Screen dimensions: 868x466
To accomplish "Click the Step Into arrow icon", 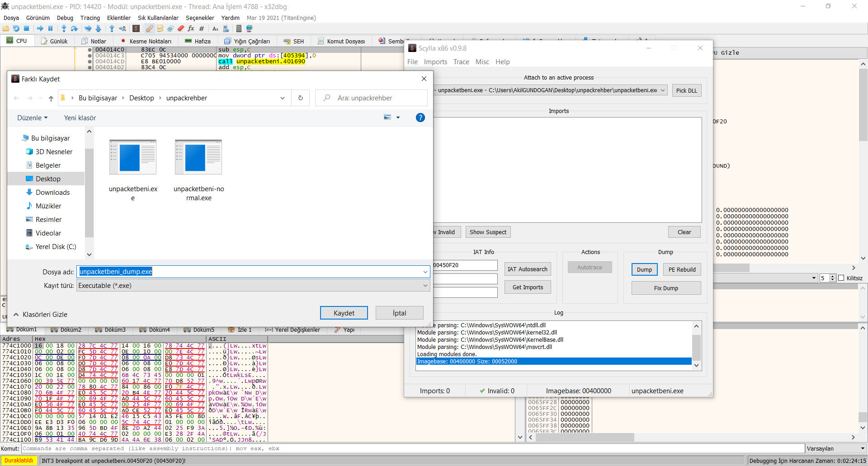I will (64, 28).
